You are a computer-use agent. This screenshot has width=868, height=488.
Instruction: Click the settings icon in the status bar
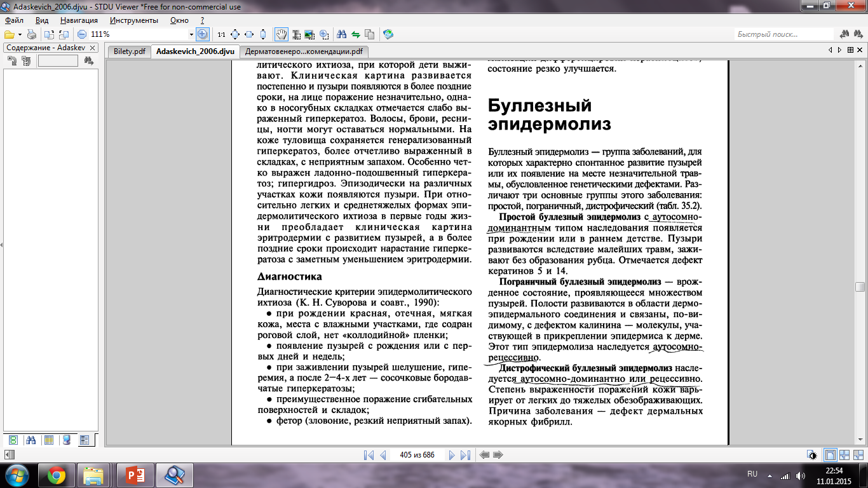coord(811,455)
